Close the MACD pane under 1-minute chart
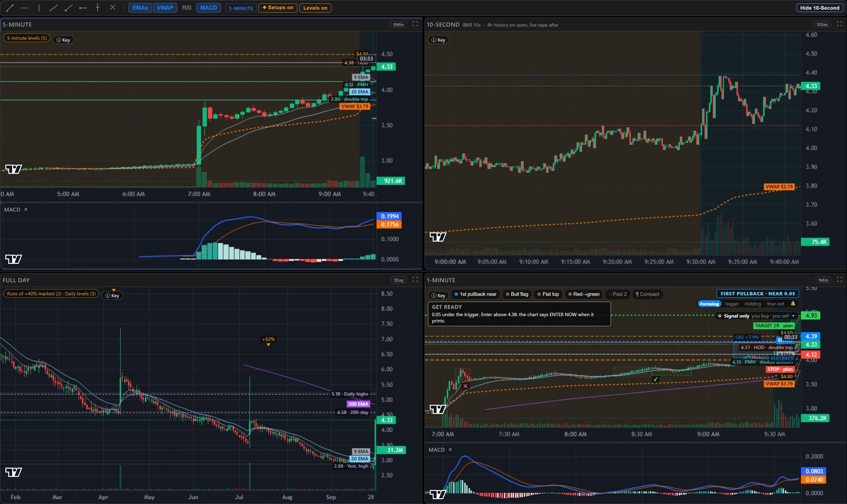Screen dimensions: 847x504 point(450,450)
